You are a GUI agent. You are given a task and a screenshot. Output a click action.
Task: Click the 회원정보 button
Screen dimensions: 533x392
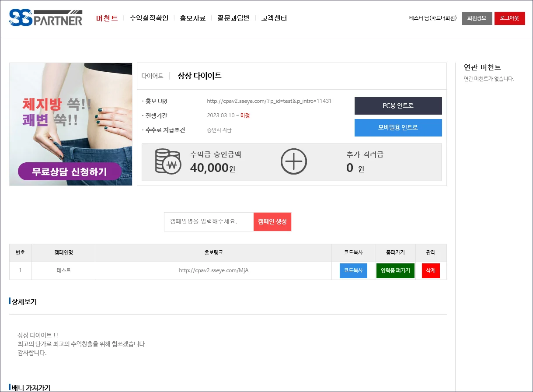[477, 18]
